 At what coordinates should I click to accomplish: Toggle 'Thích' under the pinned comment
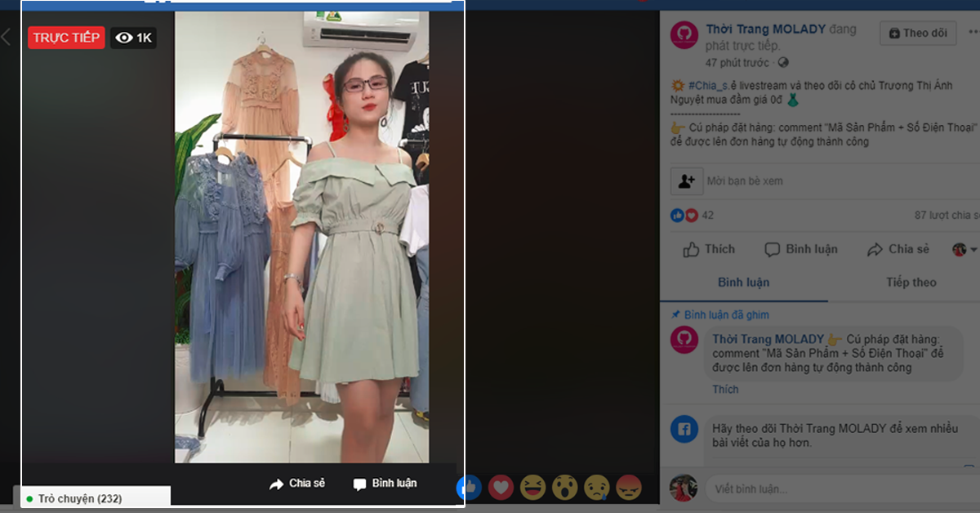[725, 390]
